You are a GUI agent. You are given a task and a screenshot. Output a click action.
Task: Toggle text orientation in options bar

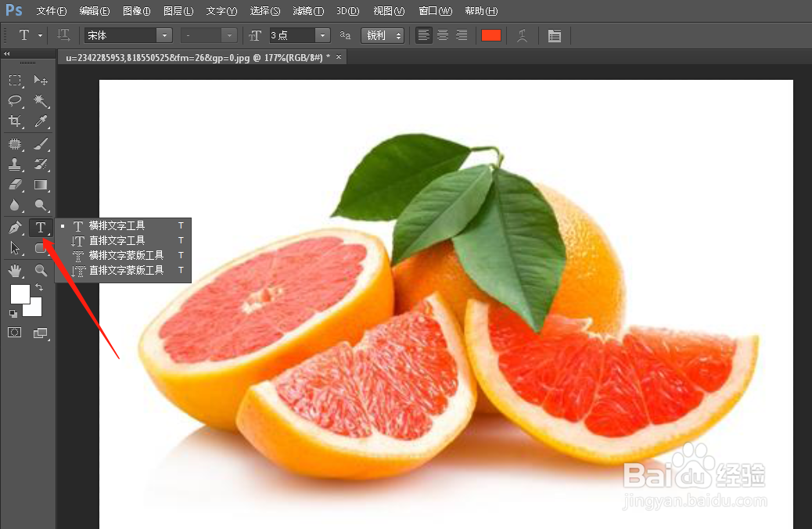[63, 35]
